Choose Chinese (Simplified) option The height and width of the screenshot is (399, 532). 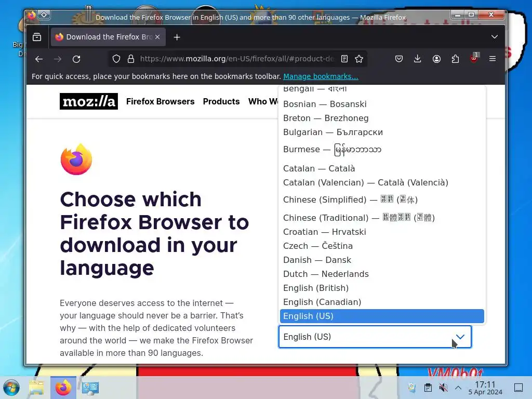tap(382, 199)
